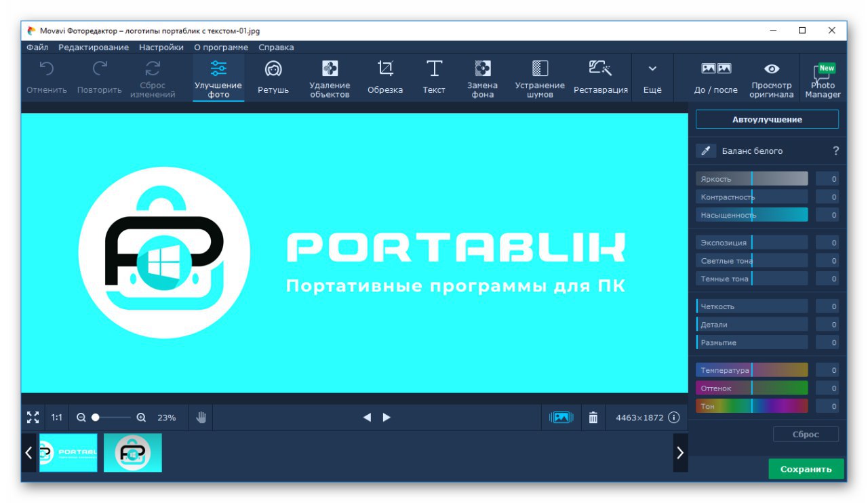Click the Светлые тона slider

pos(752,261)
